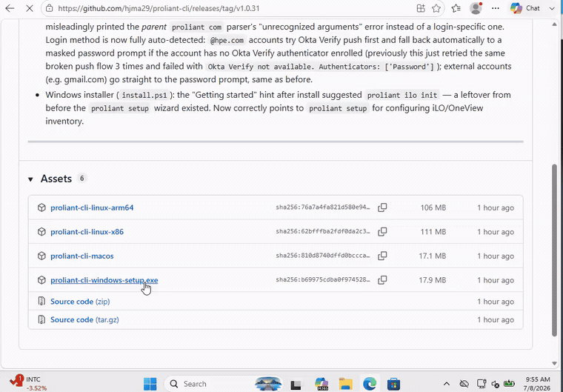Open the Windows Start menu
Image resolution: width=563 pixels, height=392 pixels.
click(150, 384)
